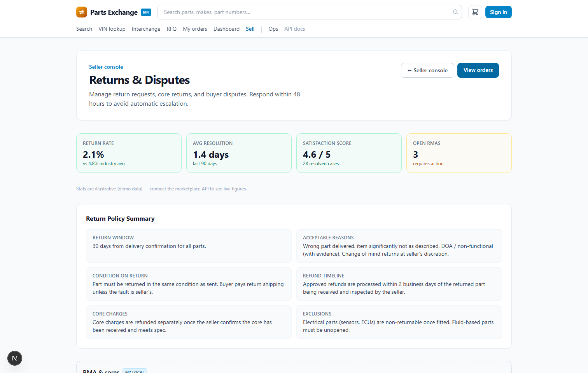
Task: Go to the Dashboard
Action: tap(226, 29)
